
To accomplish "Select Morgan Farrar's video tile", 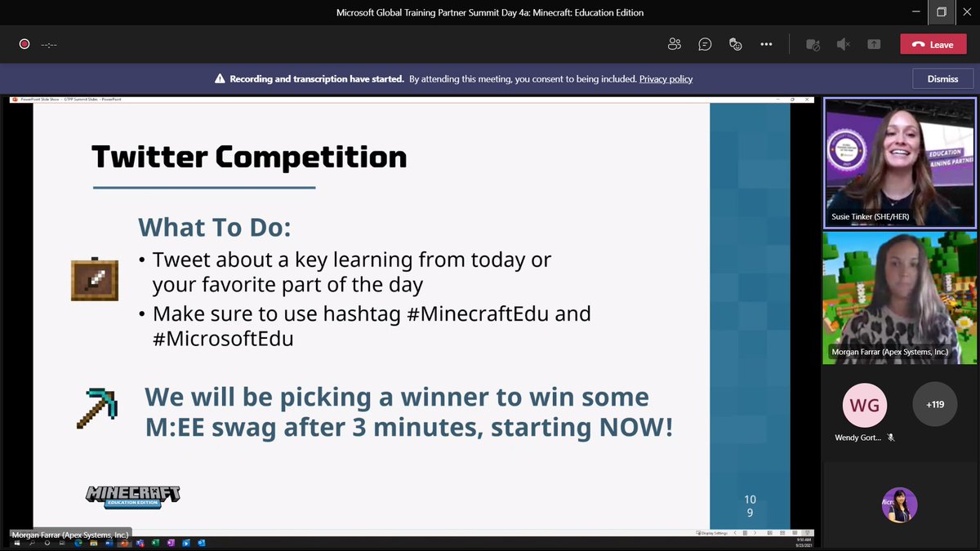I will [899, 297].
